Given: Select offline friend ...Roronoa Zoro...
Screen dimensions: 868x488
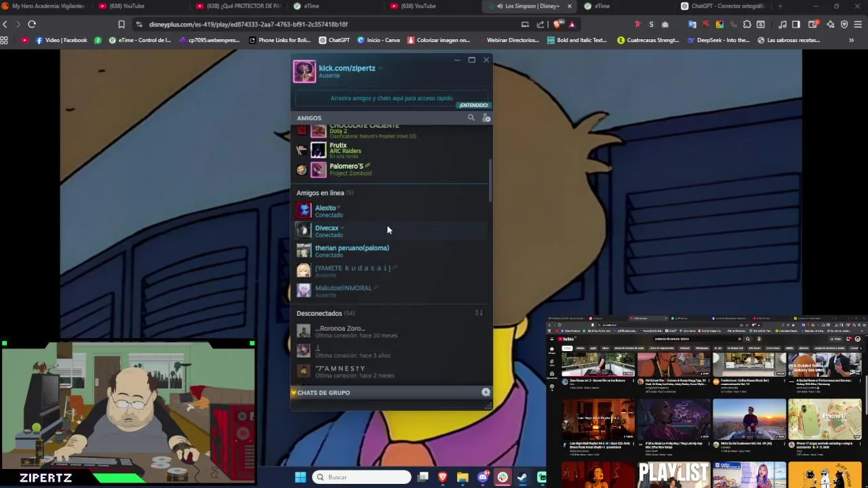Looking at the screenshot, I should (x=390, y=331).
